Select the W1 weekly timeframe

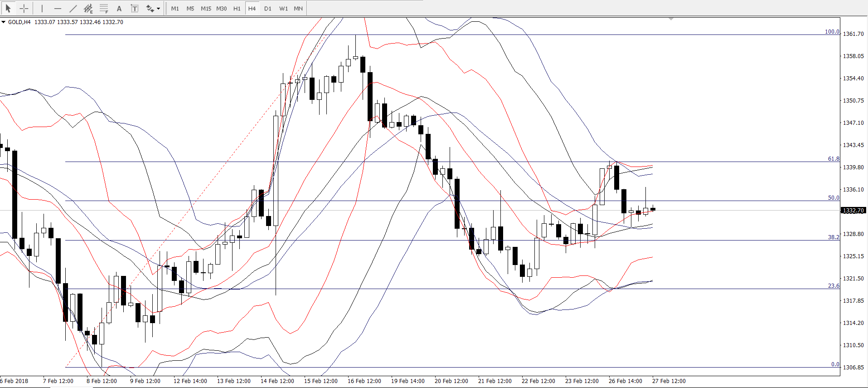[283, 8]
